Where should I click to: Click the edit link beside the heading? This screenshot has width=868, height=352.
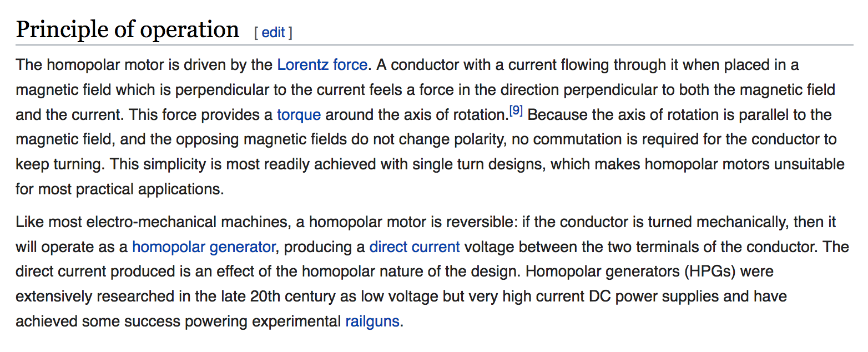(x=273, y=33)
